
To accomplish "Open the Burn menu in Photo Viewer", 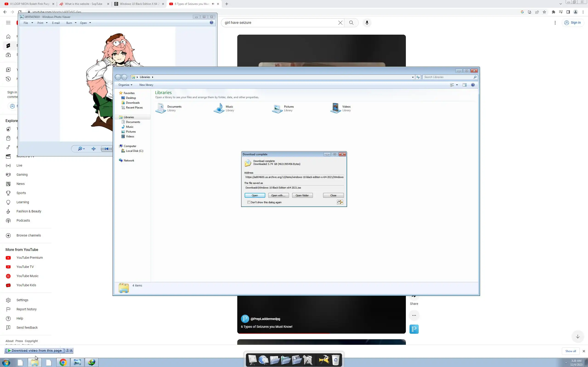I will coord(71,23).
